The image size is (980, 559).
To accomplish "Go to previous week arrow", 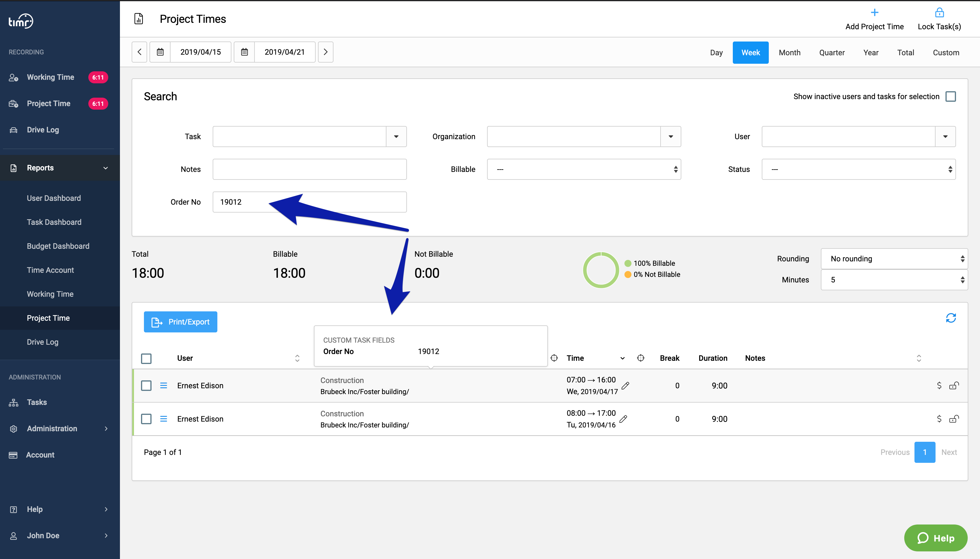I will (140, 52).
